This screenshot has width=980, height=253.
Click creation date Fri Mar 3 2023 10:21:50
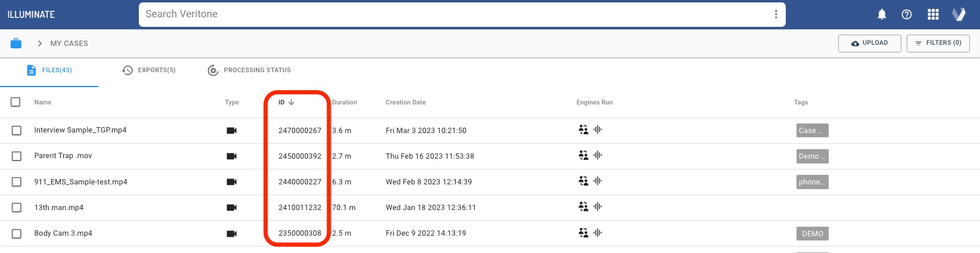426,131
